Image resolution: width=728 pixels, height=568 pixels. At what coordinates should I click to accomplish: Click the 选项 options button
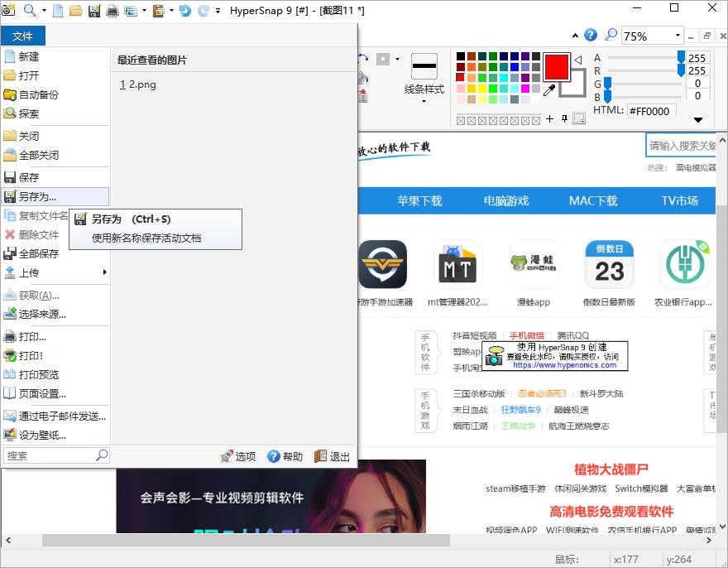[238, 456]
